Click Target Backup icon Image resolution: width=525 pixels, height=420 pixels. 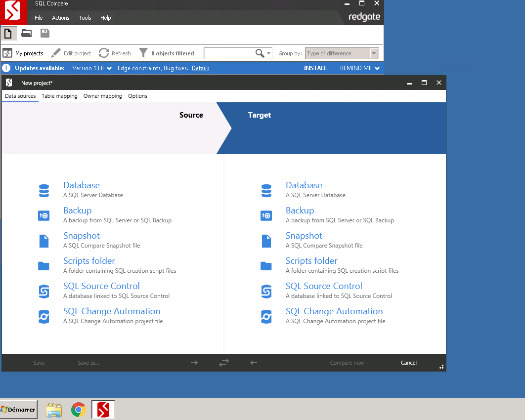click(x=266, y=215)
